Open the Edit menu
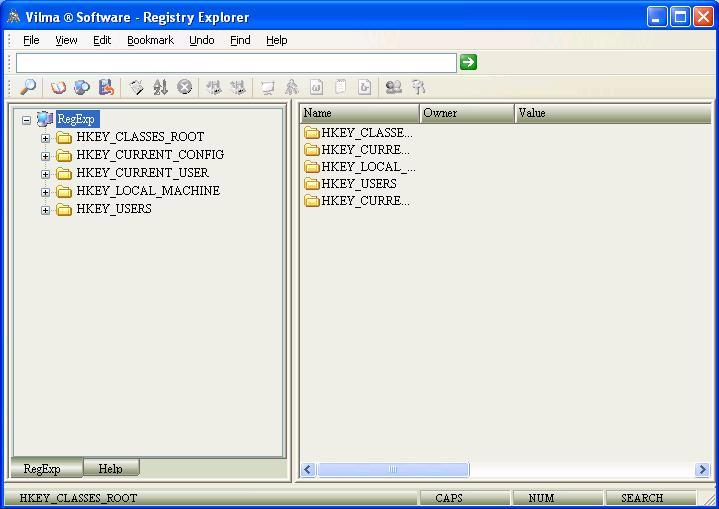719x509 pixels. [x=102, y=40]
